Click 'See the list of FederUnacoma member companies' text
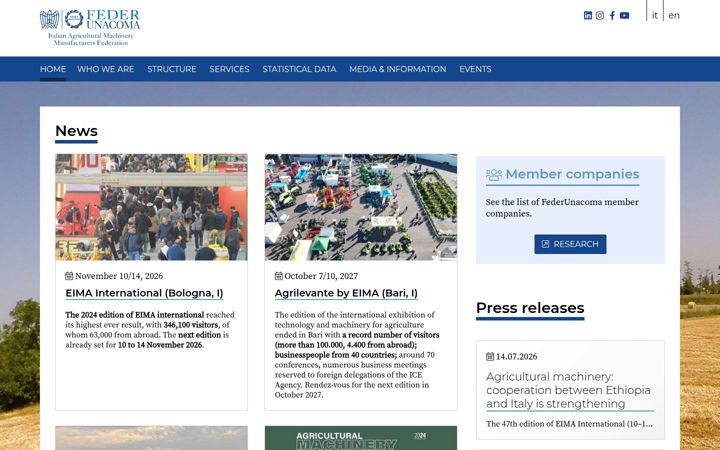This screenshot has width=720, height=450. [562, 208]
